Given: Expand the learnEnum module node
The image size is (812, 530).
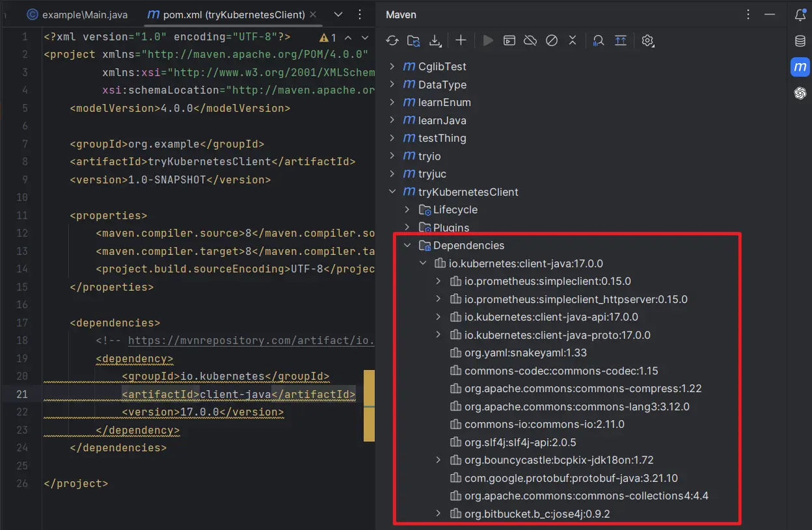Looking at the screenshot, I should click(392, 102).
